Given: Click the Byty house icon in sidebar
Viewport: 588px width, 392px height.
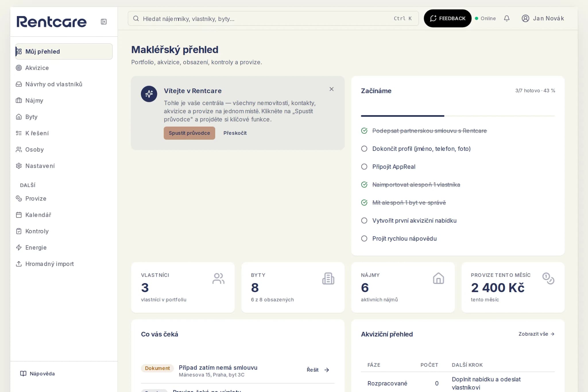Looking at the screenshot, I should 19,117.
